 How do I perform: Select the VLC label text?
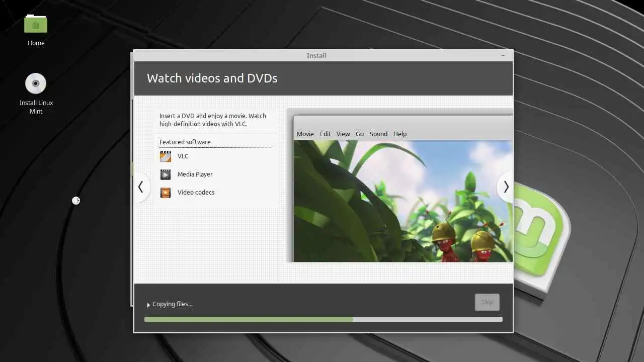pos(183,156)
